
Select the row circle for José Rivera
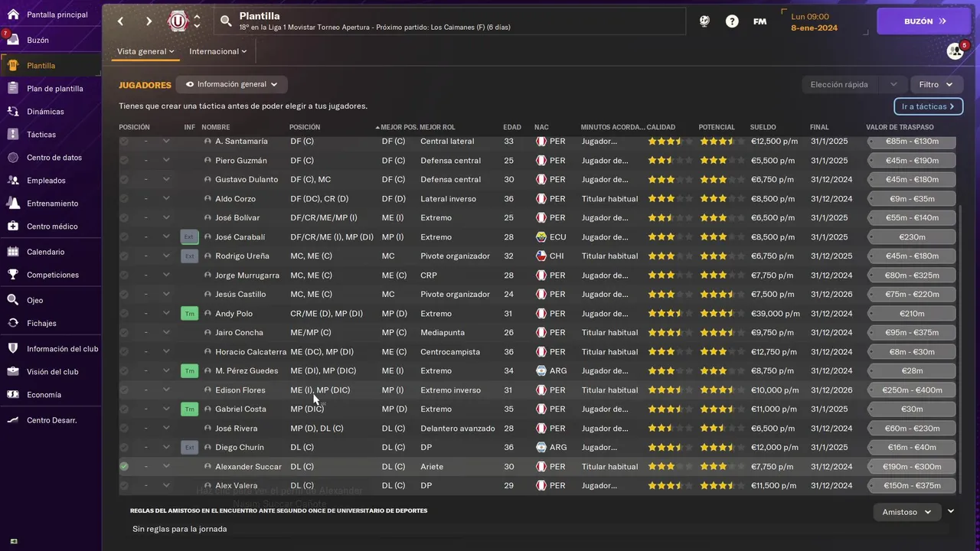tap(124, 429)
